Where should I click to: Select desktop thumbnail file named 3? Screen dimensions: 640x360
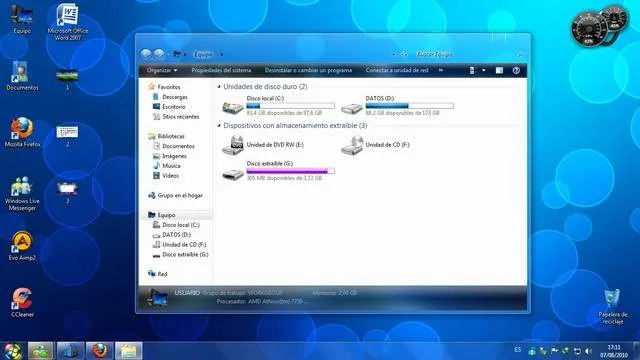pyautogui.click(x=67, y=193)
